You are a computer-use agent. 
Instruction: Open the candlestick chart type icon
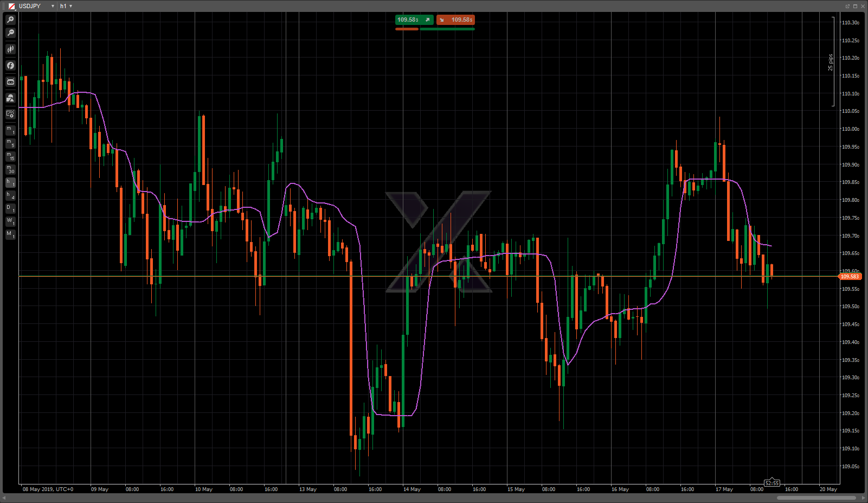(10, 49)
